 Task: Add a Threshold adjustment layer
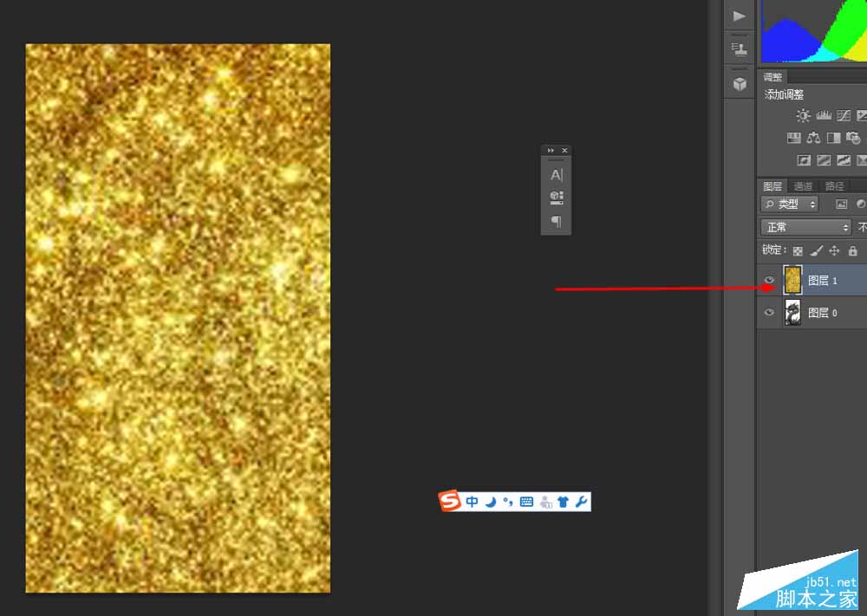[x=844, y=160]
